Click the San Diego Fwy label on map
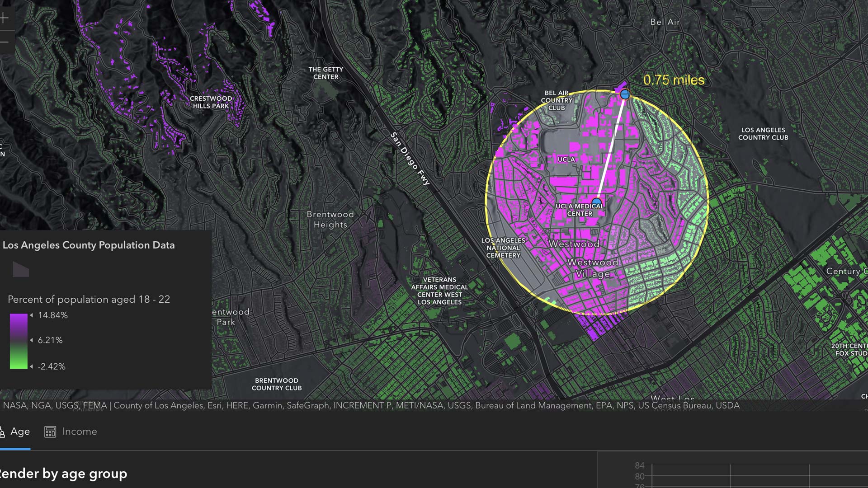 410,159
